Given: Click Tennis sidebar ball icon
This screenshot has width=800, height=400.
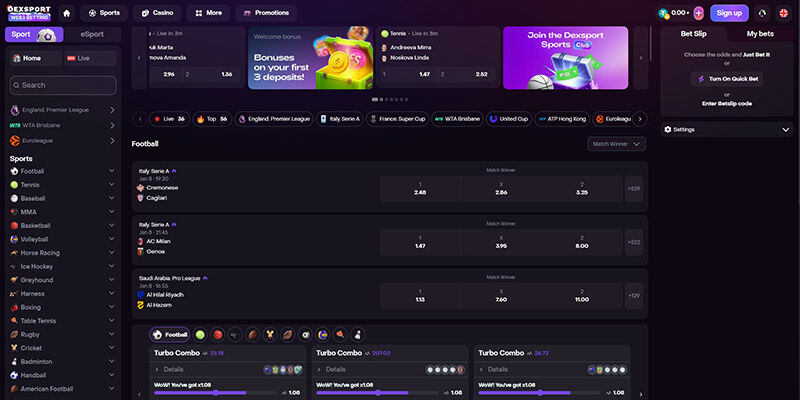Looking at the screenshot, I should click(14, 185).
